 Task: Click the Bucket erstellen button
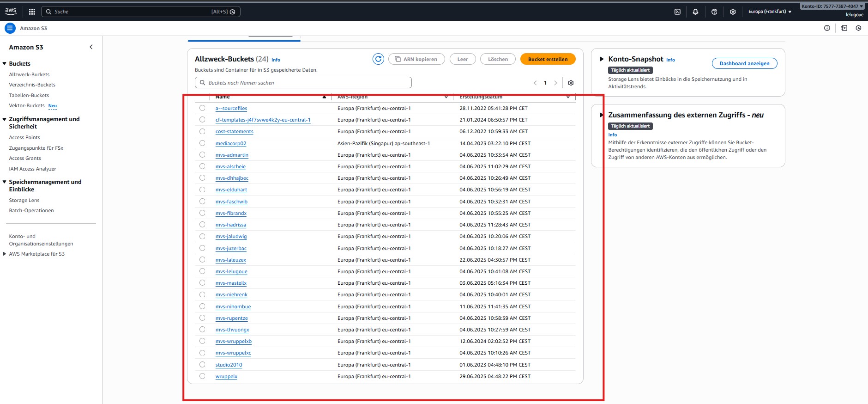[x=548, y=59]
